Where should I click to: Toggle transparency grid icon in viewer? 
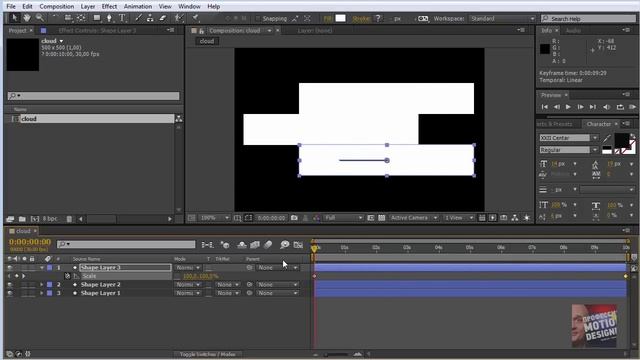click(x=382, y=218)
